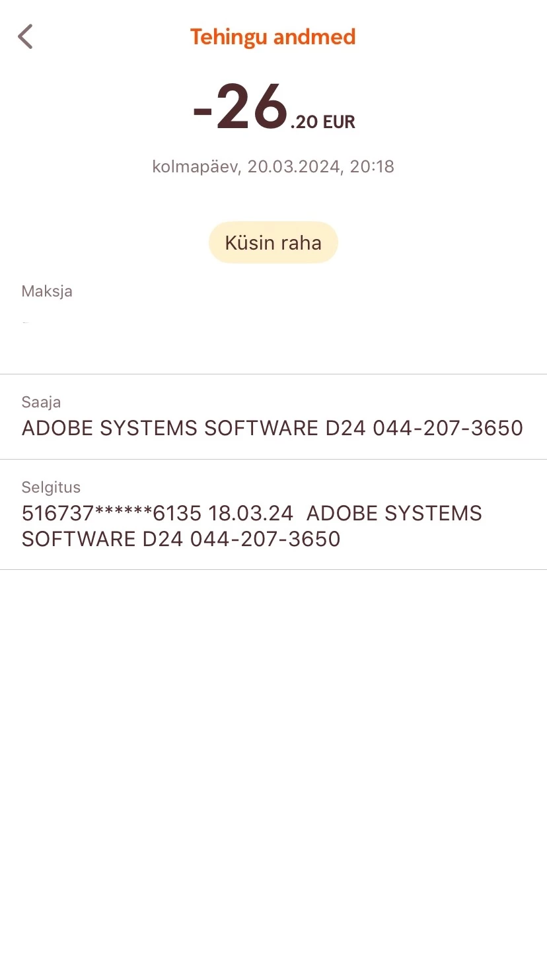547x980 pixels.
Task: Click the 044-207-3650 number in Saaja row
Action: (448, 428)
